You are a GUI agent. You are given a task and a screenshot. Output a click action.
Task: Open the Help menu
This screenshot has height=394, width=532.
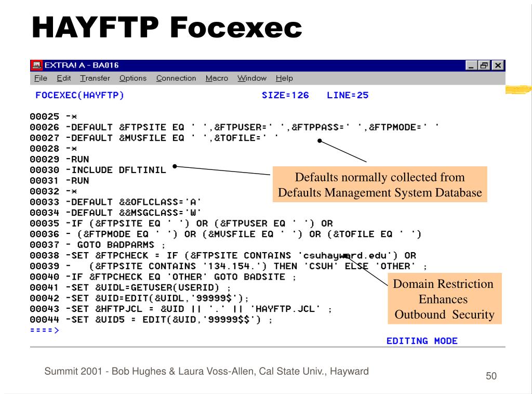284,78
